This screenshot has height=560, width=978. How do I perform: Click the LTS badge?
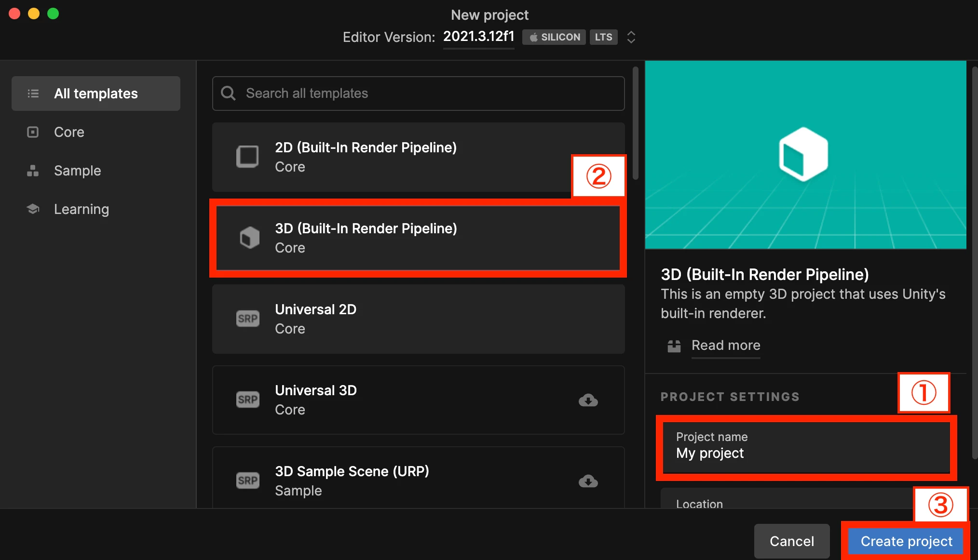[603, 37]
